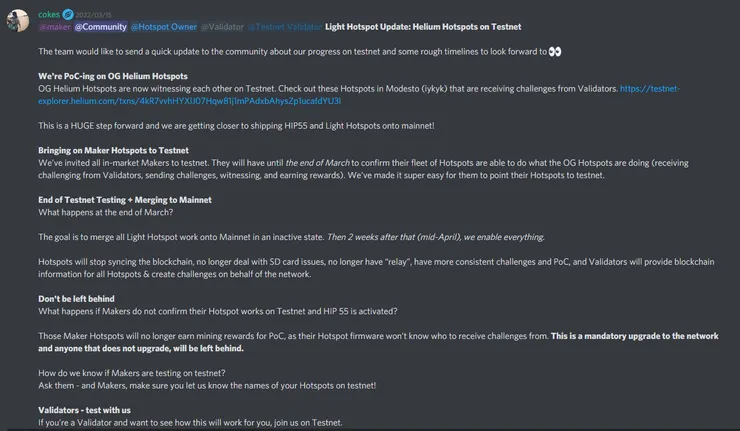Viewport: 740px width, 431px height.
Task: Click the heading End of Testnet Testing + Merging to Mainnet
Action: tap(125, 199)
